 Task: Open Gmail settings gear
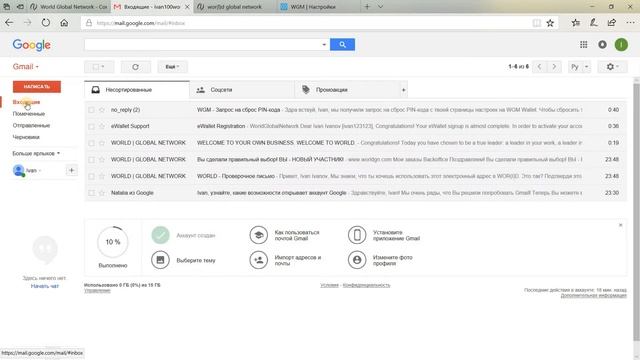tap(612, 67)
